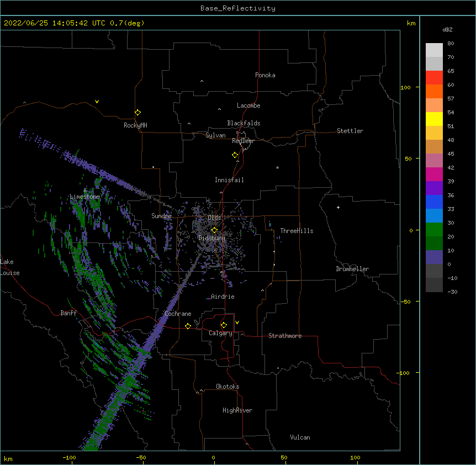Image resolution: width=476 pixels, height=465 pixels.
Task: Click the Didsbury town label
Action: (x=211, y=238)
